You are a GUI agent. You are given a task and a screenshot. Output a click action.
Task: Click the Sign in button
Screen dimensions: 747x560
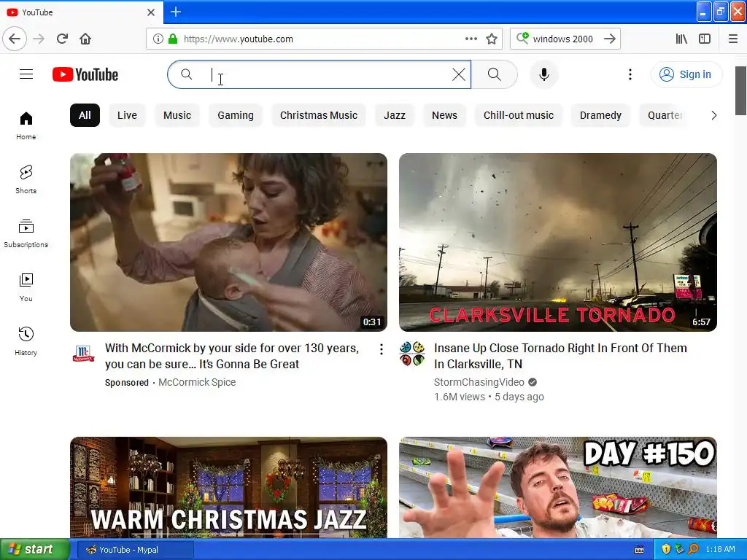point(686,74)
